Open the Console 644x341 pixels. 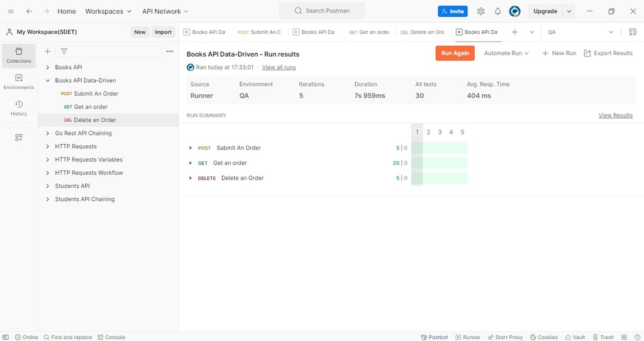point(111,337)
